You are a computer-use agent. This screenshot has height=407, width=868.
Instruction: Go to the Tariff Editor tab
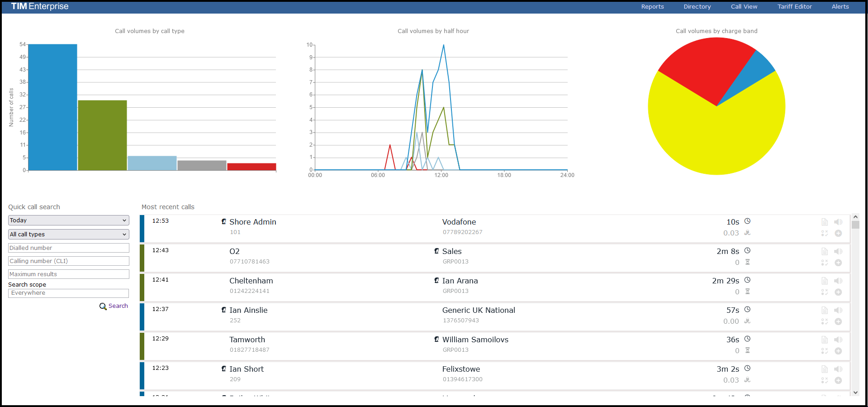(794, 7)
